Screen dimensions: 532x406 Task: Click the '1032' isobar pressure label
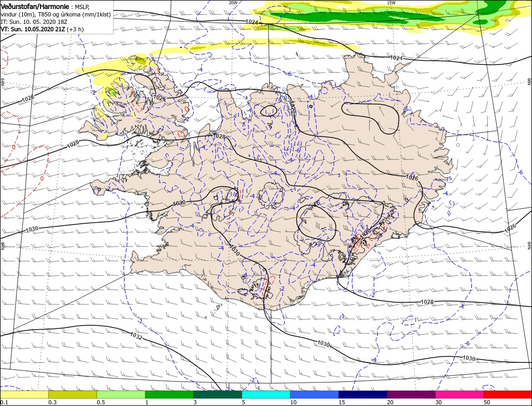tap(136, 336)
